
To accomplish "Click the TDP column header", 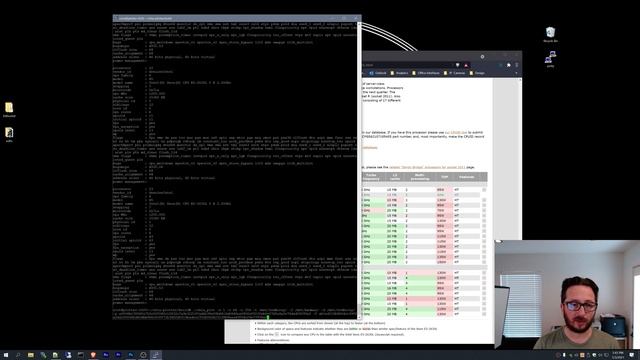I will 444,177.
